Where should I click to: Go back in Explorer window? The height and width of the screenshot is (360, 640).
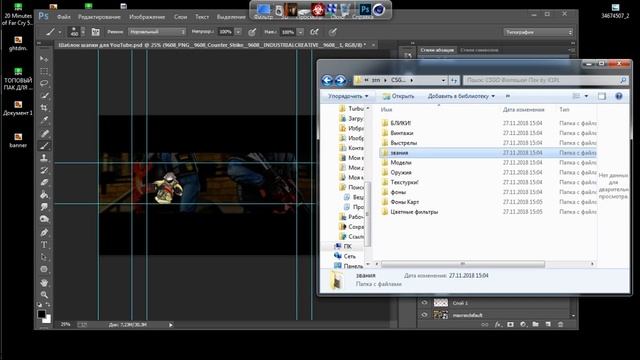(x=327, y=80)
